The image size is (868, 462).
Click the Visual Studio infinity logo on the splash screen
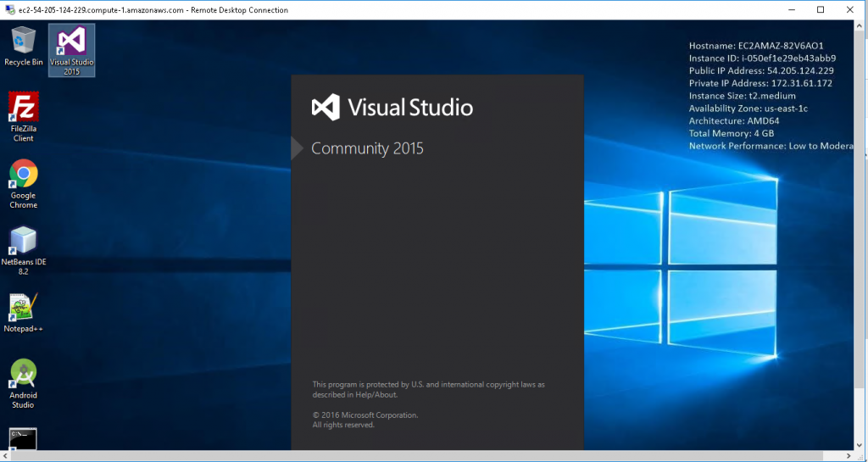tap(325, 108)
